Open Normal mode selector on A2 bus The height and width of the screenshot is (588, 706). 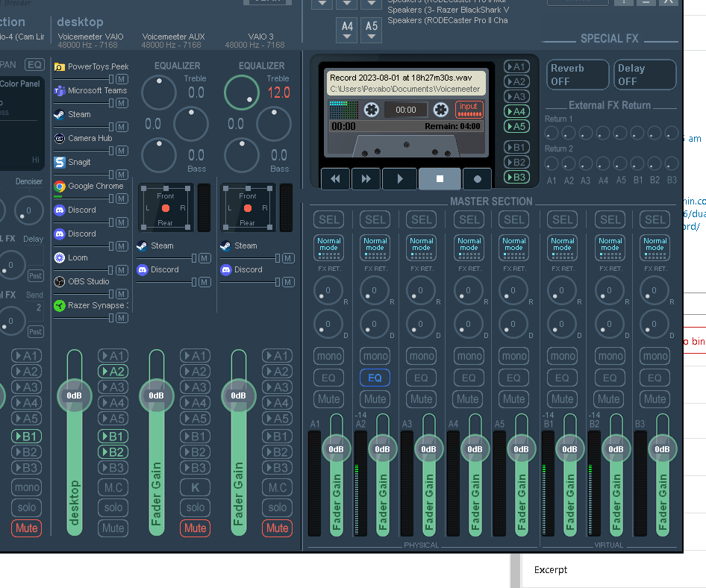[x=375, y=248]
